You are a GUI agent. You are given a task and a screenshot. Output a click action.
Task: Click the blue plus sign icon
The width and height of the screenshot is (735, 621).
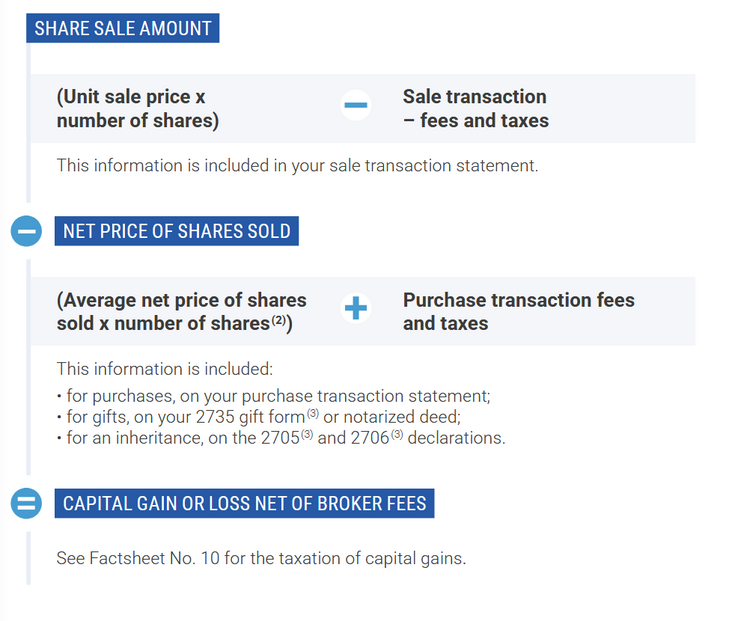click(x=356, y=309)
